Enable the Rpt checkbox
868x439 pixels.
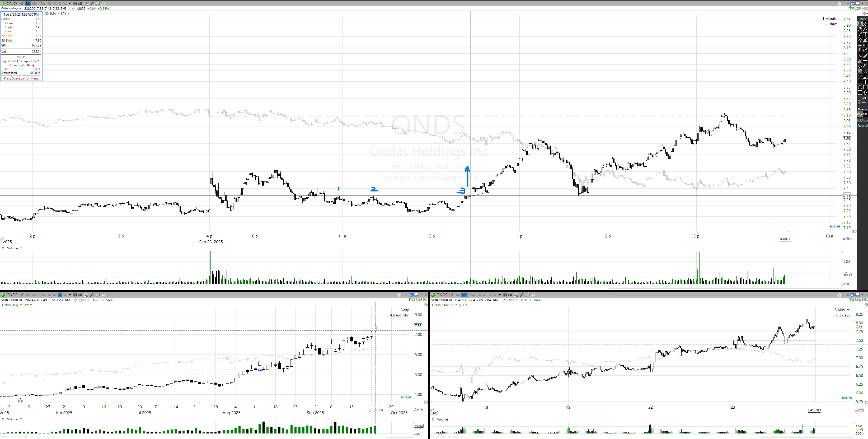click(859, 98)
